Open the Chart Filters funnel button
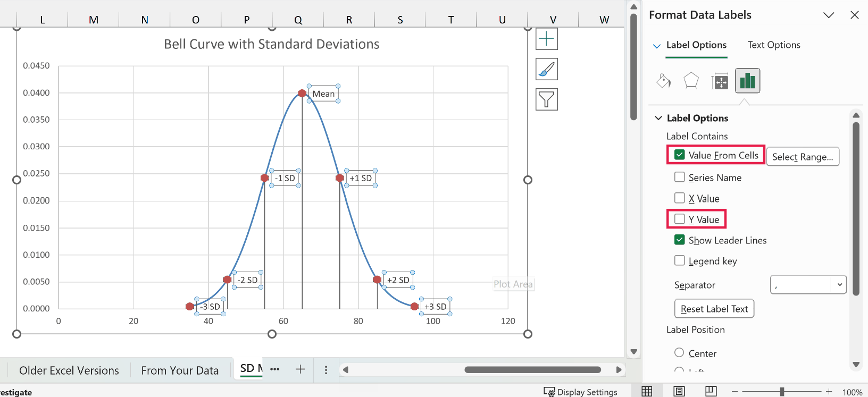The height and width of the screenshot is (397, 868). point(546,99)
